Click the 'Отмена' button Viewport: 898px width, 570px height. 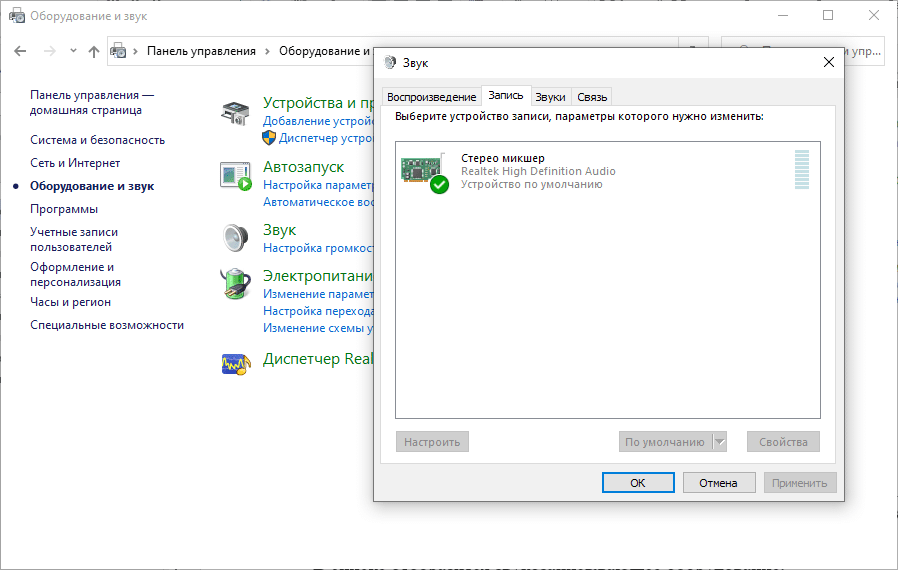pyautogui.click(x=718, y=483)
